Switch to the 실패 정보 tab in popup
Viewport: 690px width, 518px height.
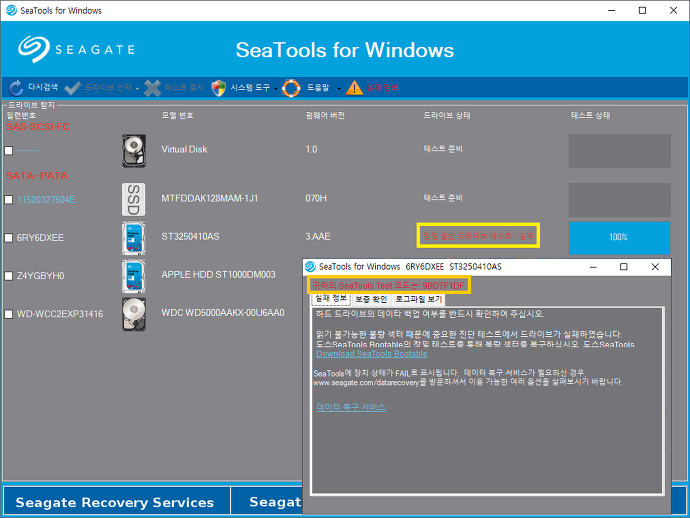[331, 299]
